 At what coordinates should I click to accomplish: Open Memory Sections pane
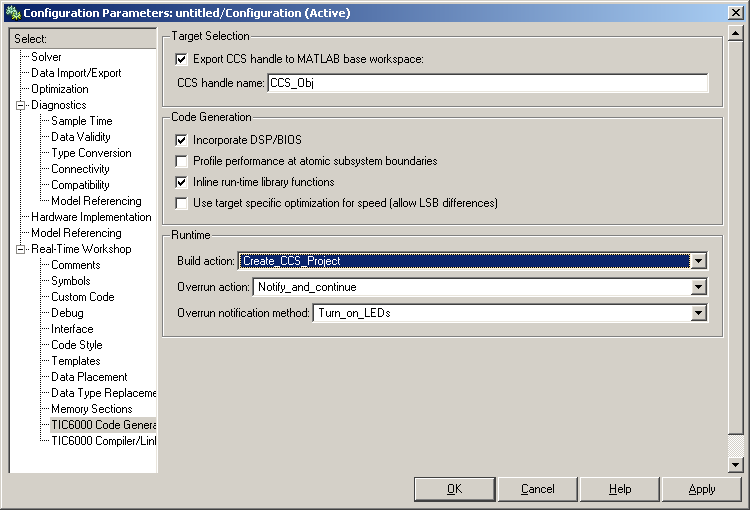pos(92,409)
